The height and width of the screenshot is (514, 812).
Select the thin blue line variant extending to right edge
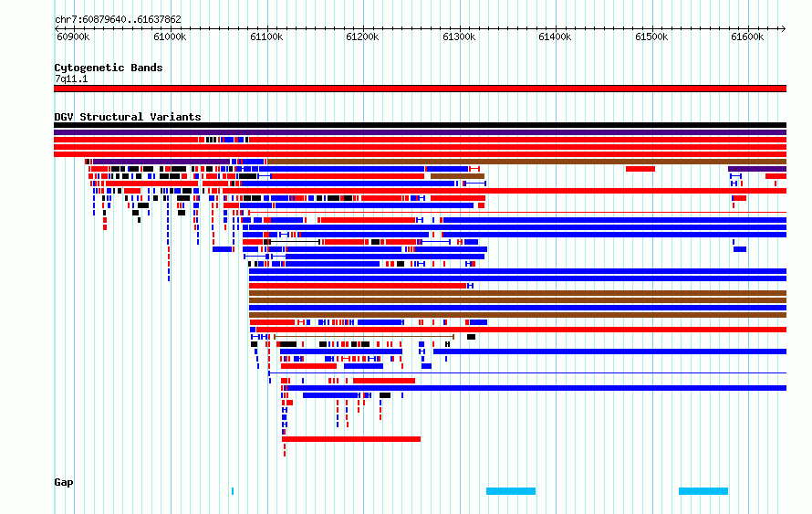click(527, 373)
